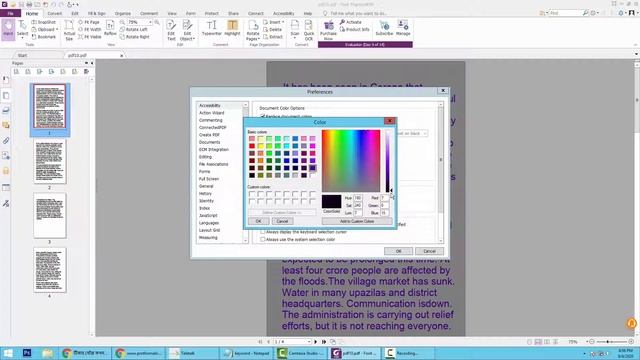Expand the Scan dropdown
The height and width of the screenshot is (360, 640).
[295, 38]
